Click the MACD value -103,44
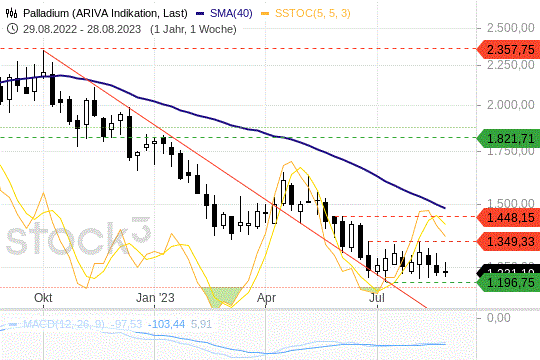The image size is (540, 360). (166, 324)
